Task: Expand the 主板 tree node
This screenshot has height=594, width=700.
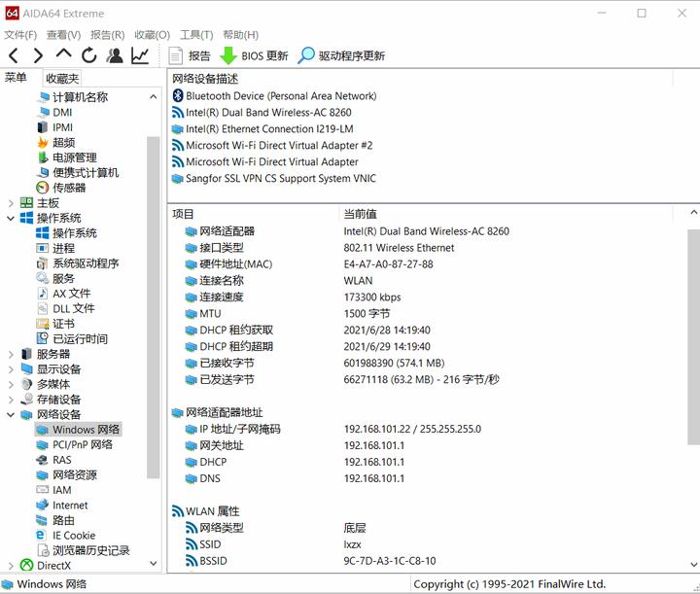Action: click(x=11, y=203)
